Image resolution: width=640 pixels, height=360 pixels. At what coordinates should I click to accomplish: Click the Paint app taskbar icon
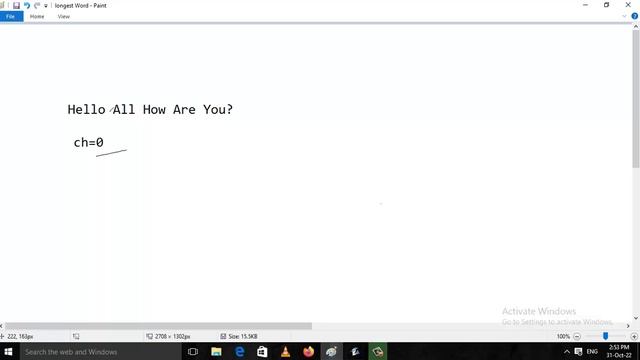[x=331, y=351]
